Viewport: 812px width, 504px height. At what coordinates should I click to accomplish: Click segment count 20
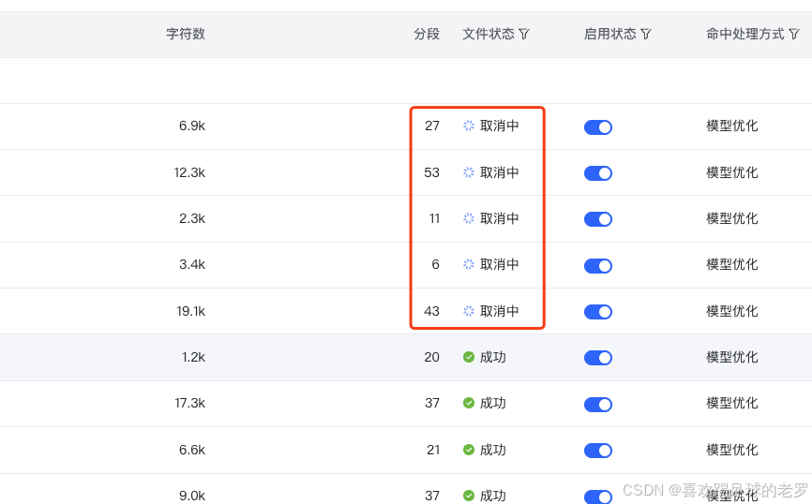(x=432, y=357)
